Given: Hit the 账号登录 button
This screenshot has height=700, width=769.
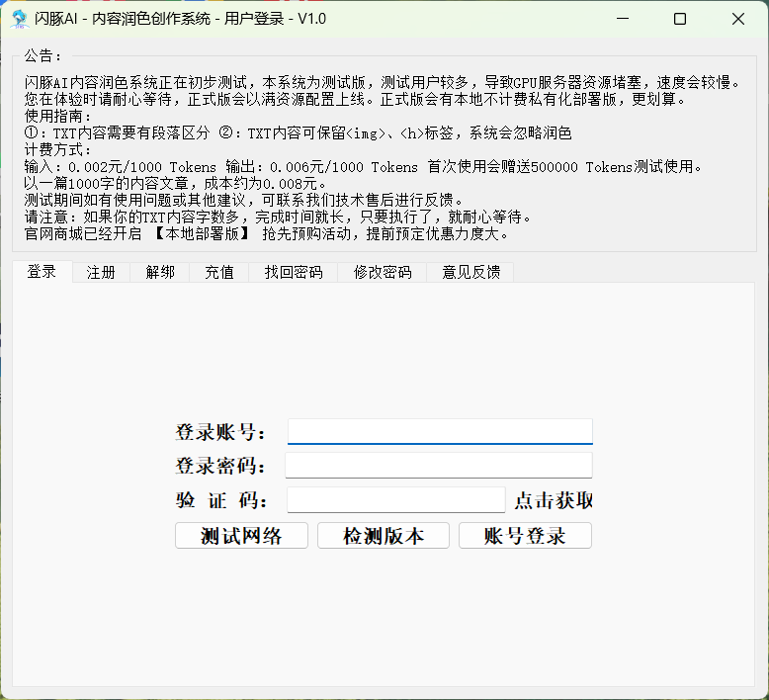Looking at the screenshot, I should coord(525,536).
